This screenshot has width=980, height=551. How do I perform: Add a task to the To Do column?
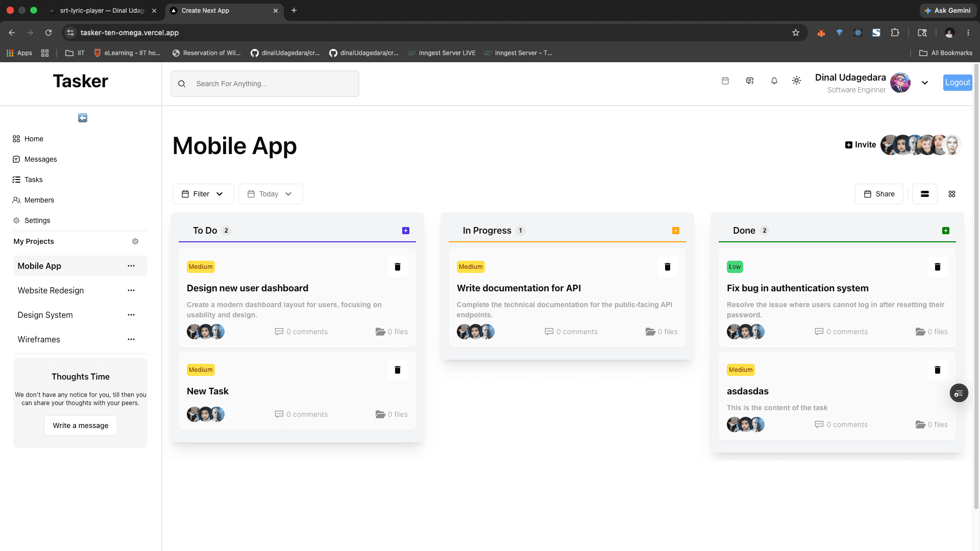(x=406, y=231)
